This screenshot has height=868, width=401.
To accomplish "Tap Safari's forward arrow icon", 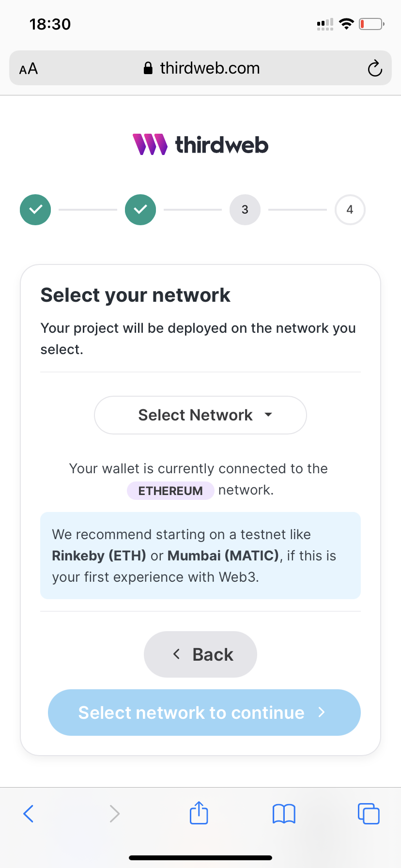I will pyautogui.click(x=114, y=814).
